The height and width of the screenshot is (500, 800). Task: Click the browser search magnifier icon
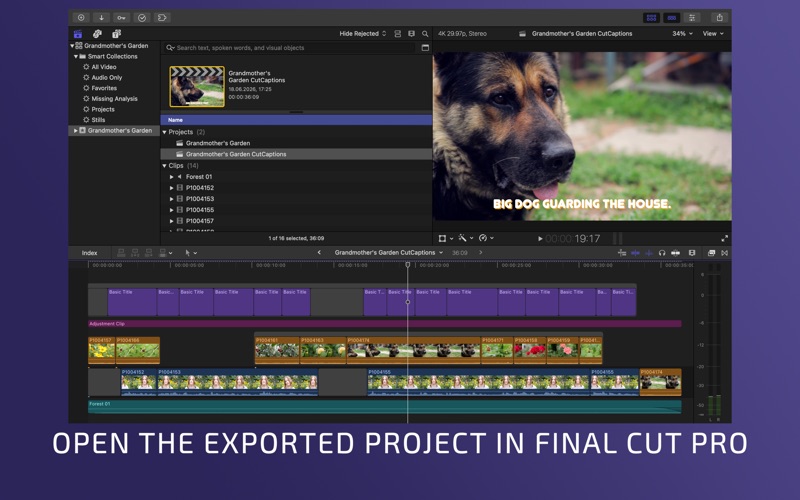425,34
